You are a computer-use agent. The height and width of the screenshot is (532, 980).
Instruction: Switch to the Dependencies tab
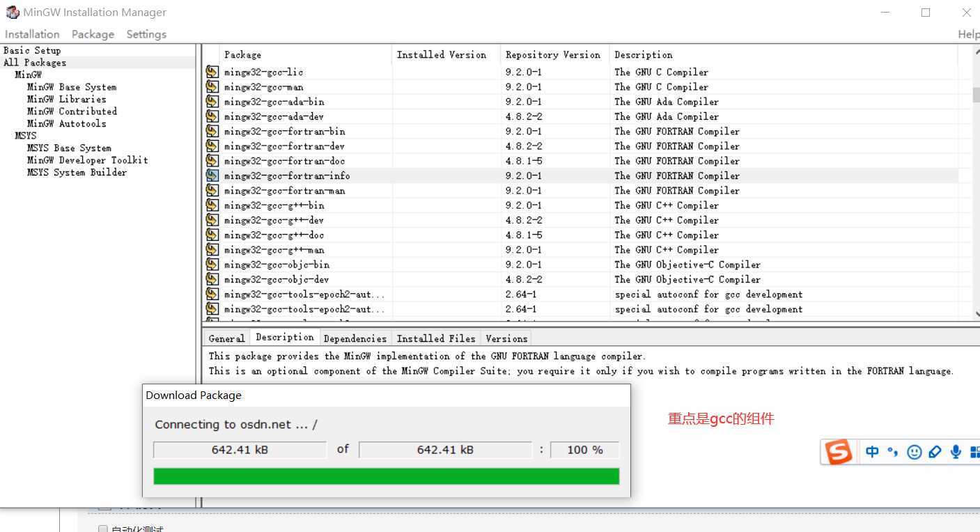coord(355,338)
